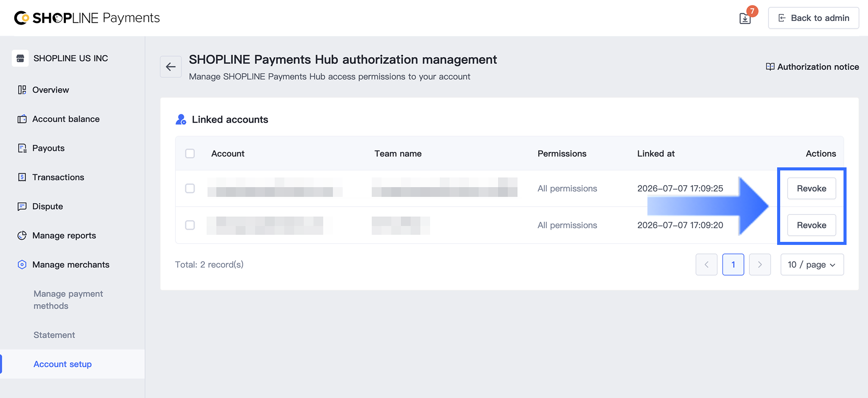
Task: Click the Manage merchants hexagon icon
Action: (22, 264)
